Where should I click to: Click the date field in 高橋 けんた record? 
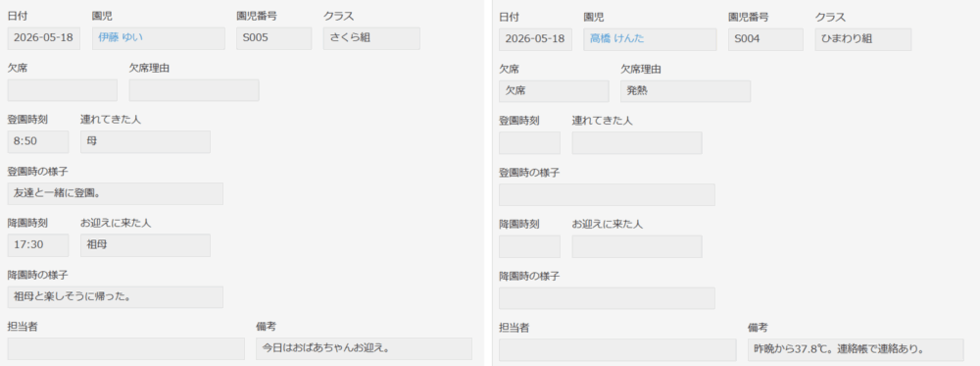tap(536, 39)
